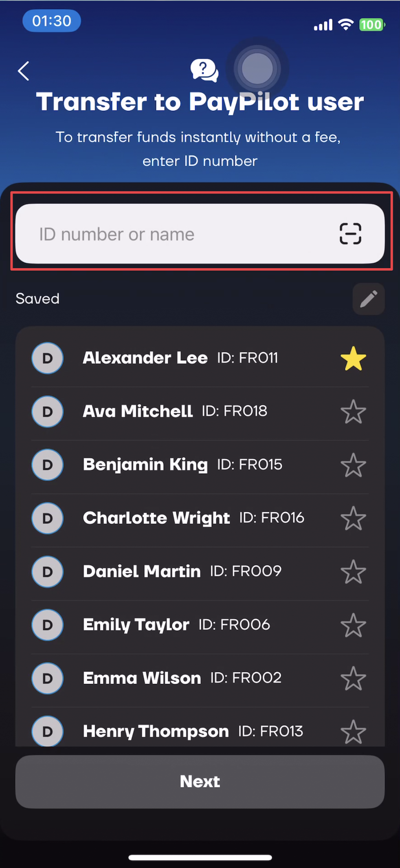Tap Alexander Lee's avatar icon

47,358
